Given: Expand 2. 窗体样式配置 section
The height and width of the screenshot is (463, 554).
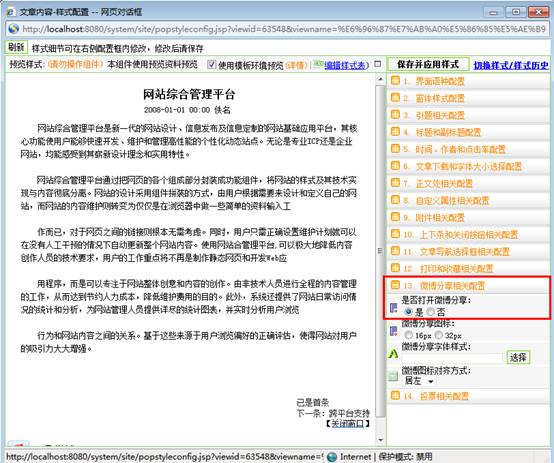Looking at the screenshot, I should pyautogui.click(x=440, y=98).
